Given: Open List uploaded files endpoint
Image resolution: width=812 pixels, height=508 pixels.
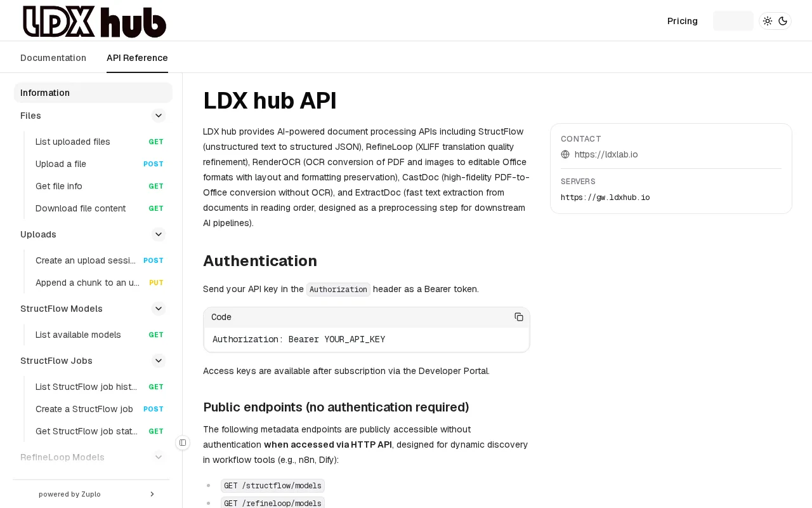Looking at the screenshot, I should [x=100, y=142].
